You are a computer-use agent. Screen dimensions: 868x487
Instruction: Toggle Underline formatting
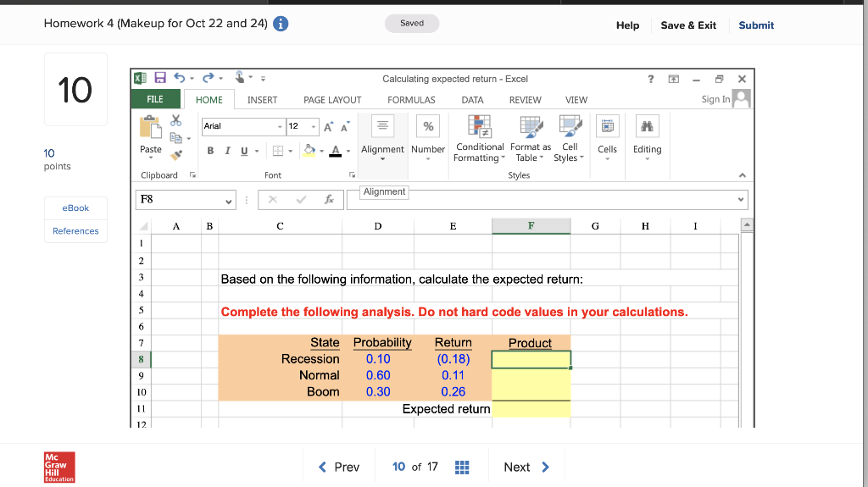[244, 151]
